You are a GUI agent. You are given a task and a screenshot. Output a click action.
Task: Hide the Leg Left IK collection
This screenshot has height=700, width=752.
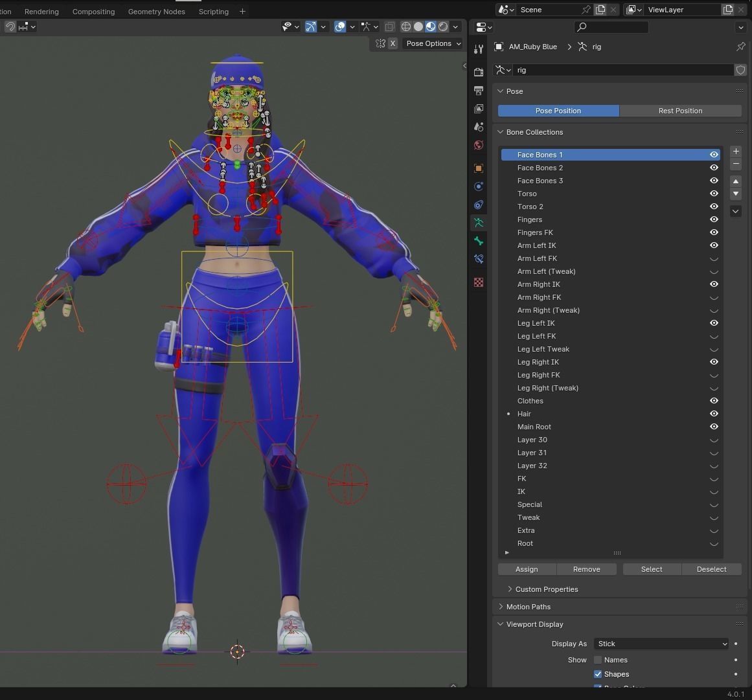click(x=714, y=323)
